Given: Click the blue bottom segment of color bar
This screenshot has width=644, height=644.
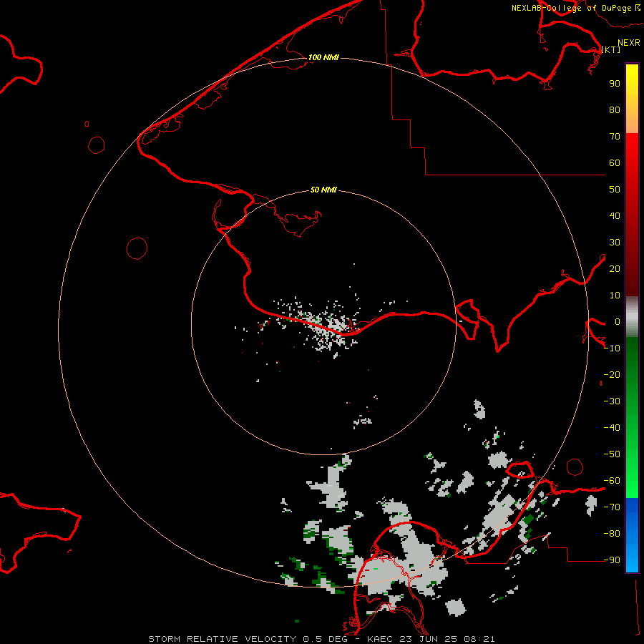Looking at the screenshot, I should (x=632, y=535).
